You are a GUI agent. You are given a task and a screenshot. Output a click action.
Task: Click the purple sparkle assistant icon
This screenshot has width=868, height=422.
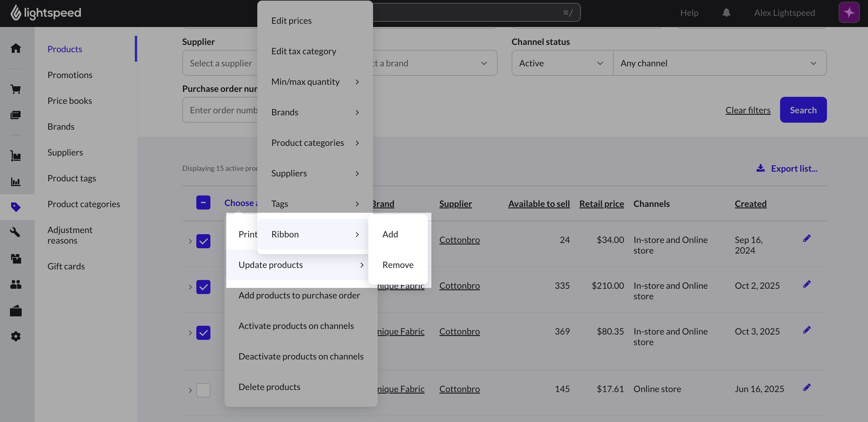tap(849, 13)
